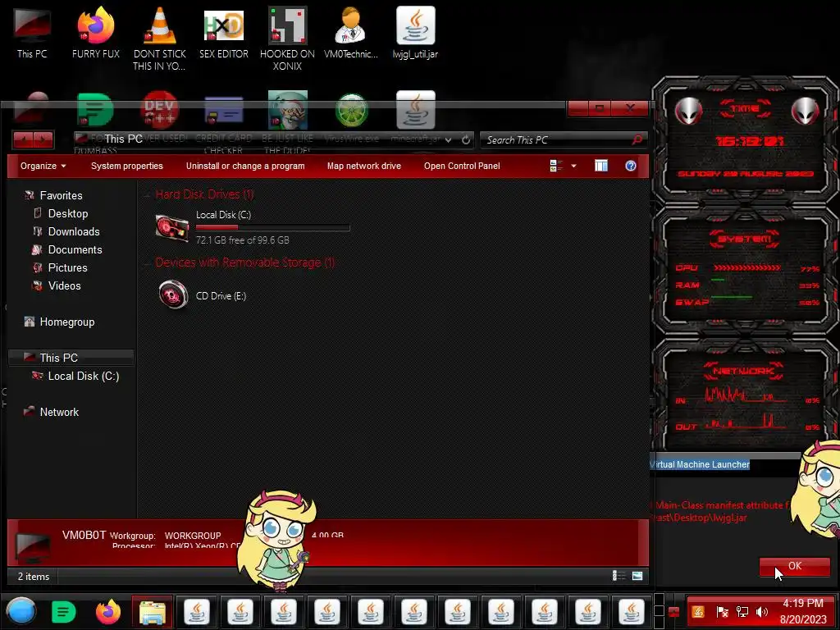Click Map network drive
Image resolution: width=840 pixels, height=630 pixels.
click(363, 166)
